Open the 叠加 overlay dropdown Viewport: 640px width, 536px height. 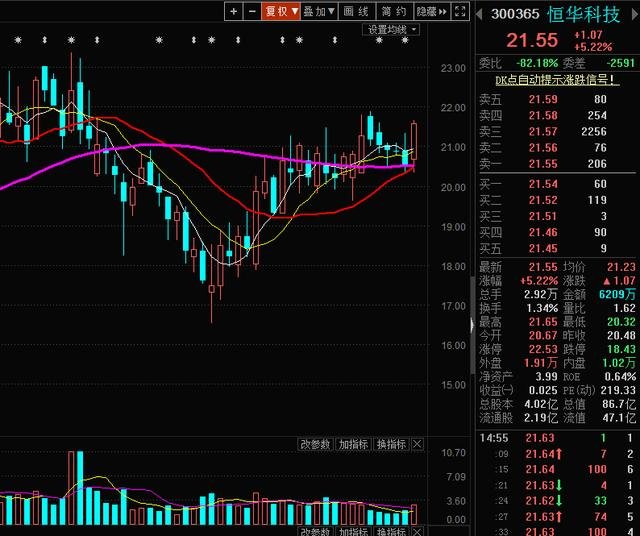(319, 11)
